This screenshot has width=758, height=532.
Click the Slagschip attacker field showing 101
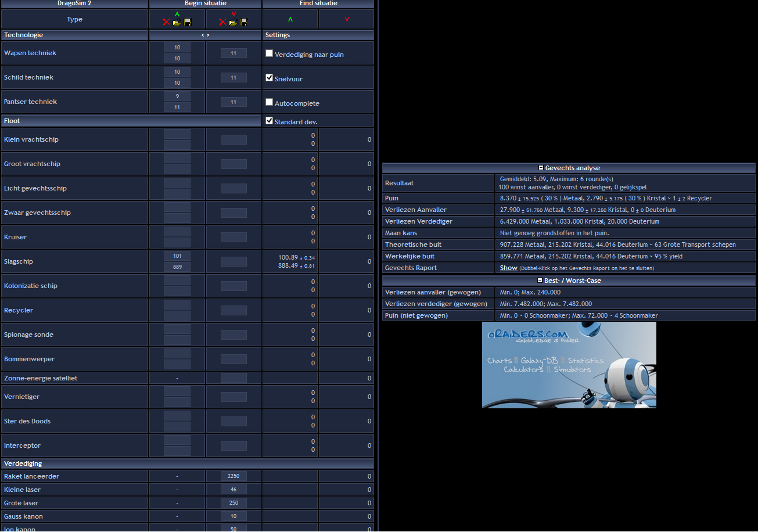tap(177, 256)
